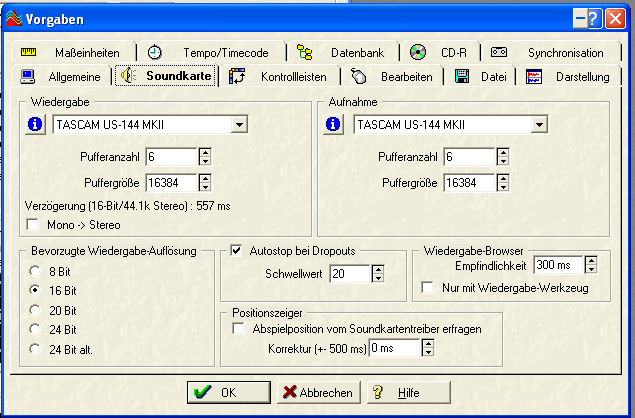The height and width of the screenshot is (418, 635).
Task: Click the blue info icon under Aufnahme
Action: pyautogui.click(x=333, y=124)
